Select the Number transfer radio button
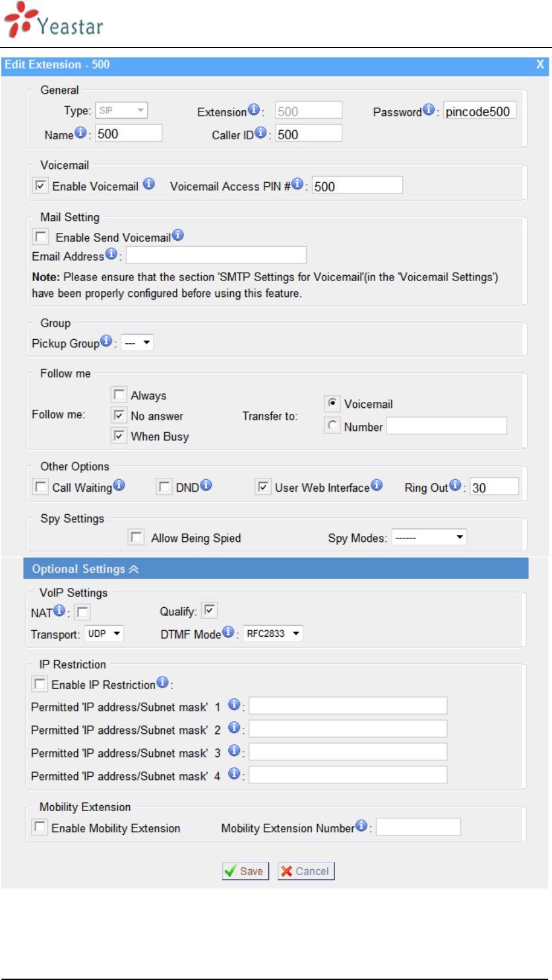 (x=332, y=426)
